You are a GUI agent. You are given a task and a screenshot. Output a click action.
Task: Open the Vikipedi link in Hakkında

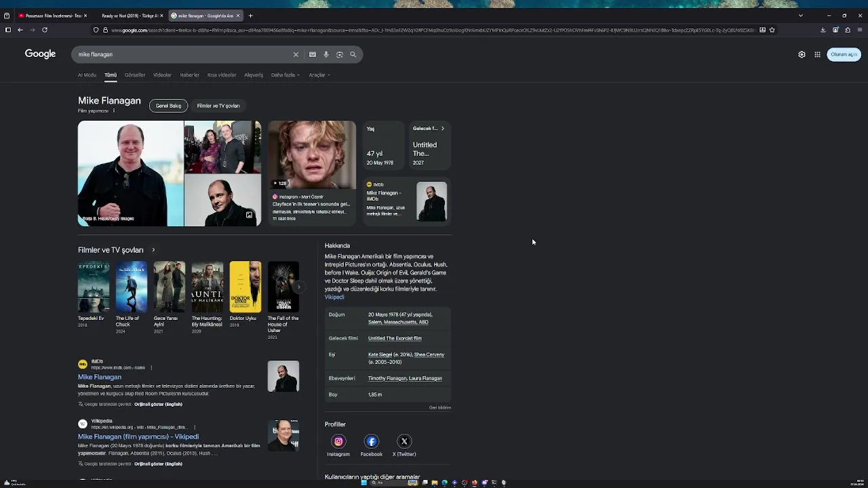coord(334,297)
